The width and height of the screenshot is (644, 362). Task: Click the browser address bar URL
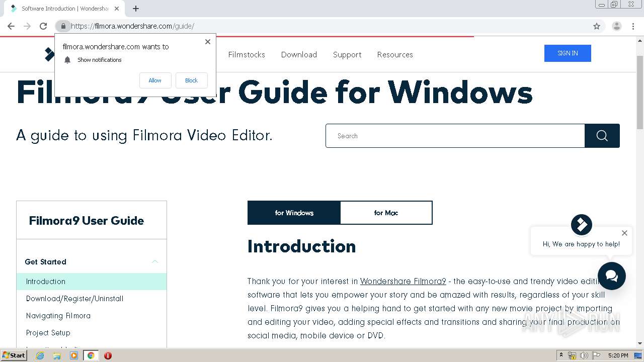(132, 26)
